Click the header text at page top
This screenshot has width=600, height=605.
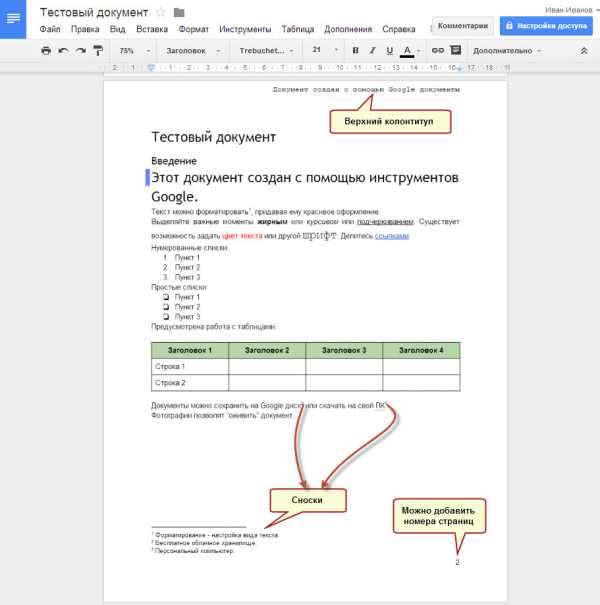(366, 90)
